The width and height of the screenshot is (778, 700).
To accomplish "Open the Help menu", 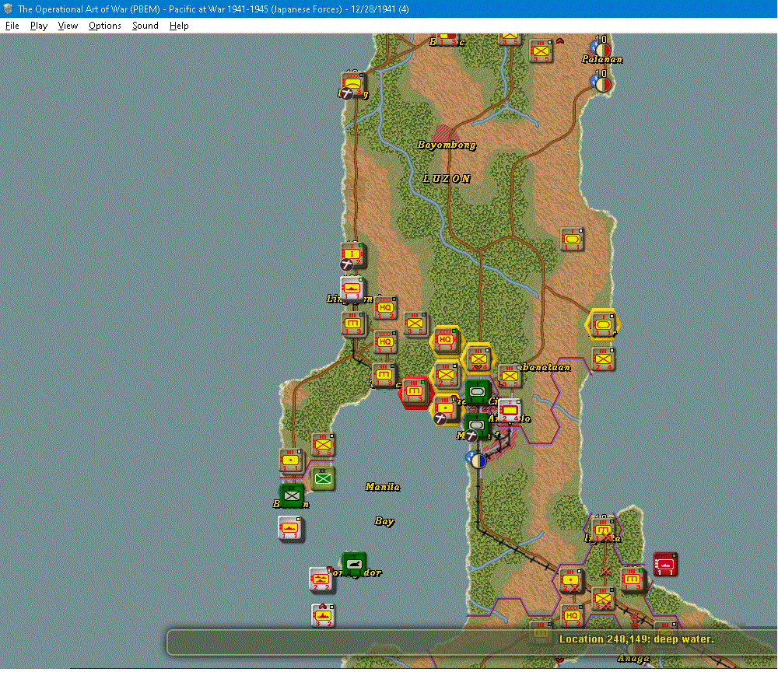I will (x=179, y=26).
